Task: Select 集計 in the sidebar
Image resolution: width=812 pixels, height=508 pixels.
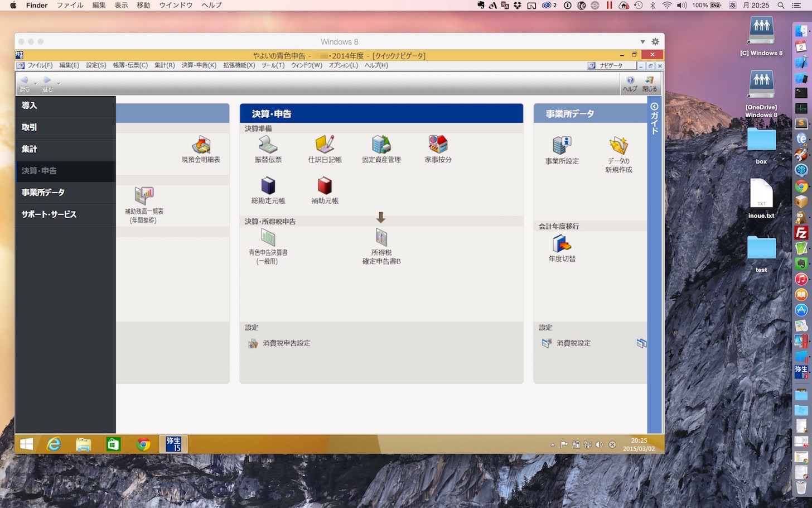Action: coord(65,149)
